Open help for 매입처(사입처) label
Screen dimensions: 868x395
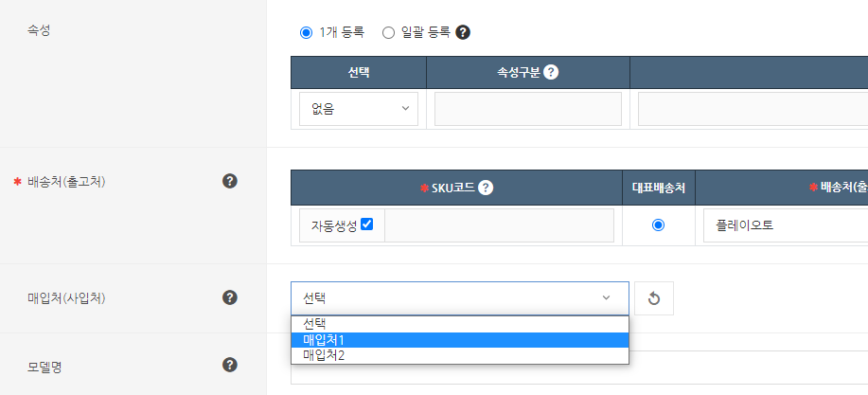point(229,297)
